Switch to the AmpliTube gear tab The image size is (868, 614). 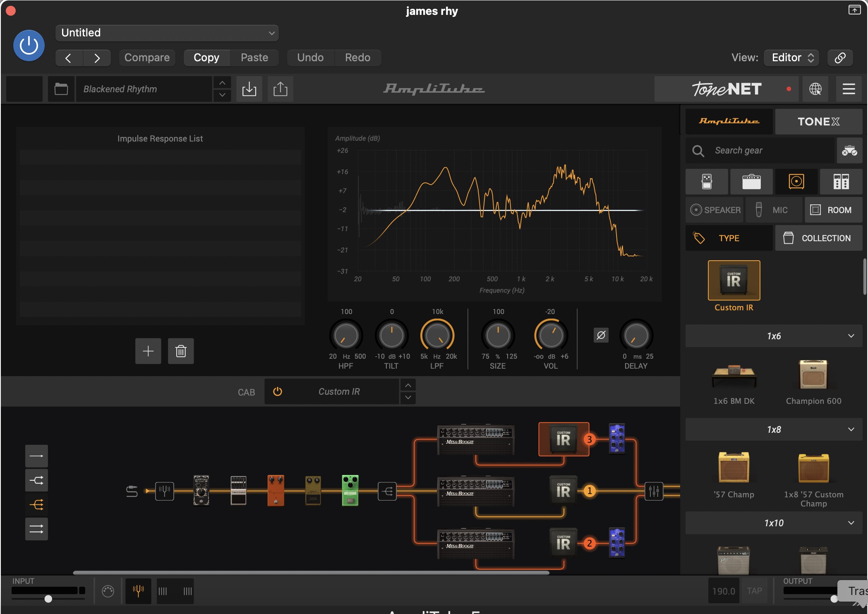(729, 121)
